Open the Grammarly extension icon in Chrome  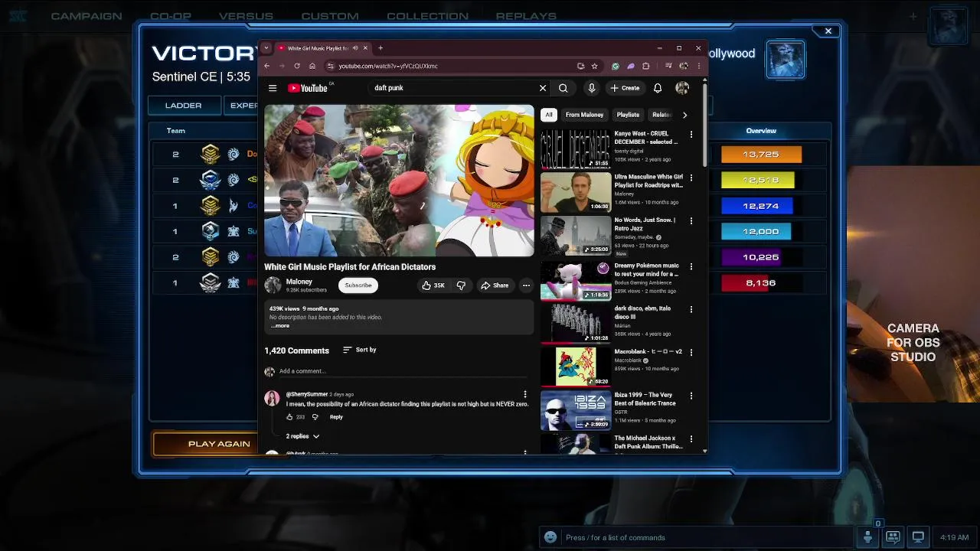616,66
